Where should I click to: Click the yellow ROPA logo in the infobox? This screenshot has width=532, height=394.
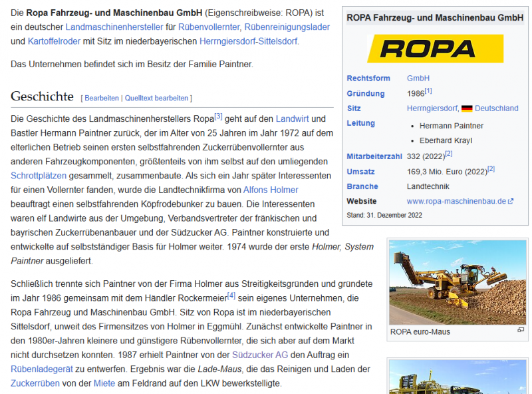tap(434, 49)
